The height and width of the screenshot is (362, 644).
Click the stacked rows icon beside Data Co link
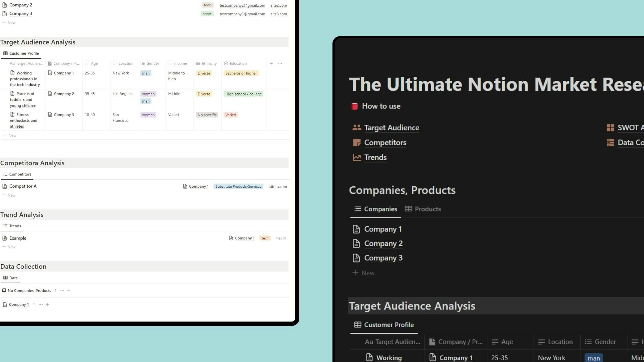click(x=610, y=143)
